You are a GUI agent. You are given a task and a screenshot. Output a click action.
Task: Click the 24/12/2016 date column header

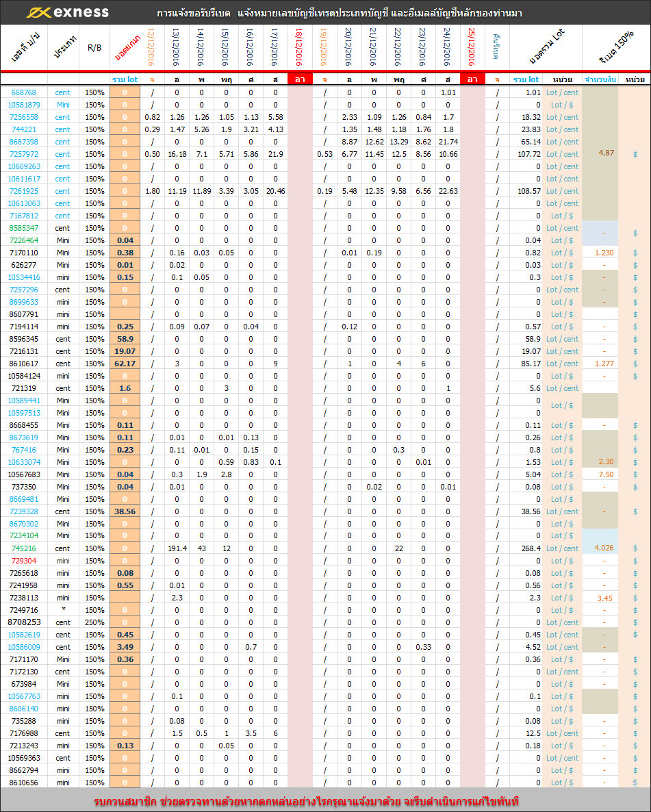(x=448, y=47)
